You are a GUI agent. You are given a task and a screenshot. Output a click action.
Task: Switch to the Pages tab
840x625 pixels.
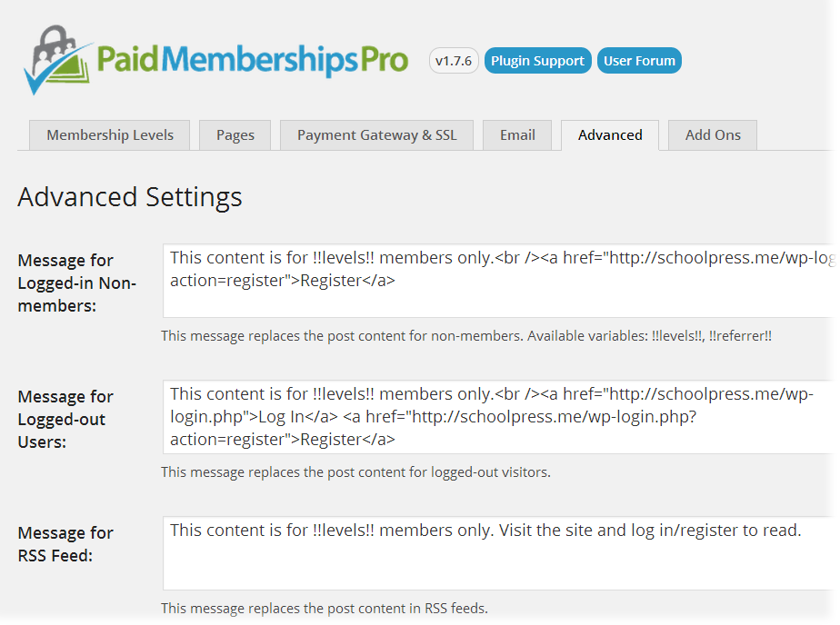coord(235,134)
